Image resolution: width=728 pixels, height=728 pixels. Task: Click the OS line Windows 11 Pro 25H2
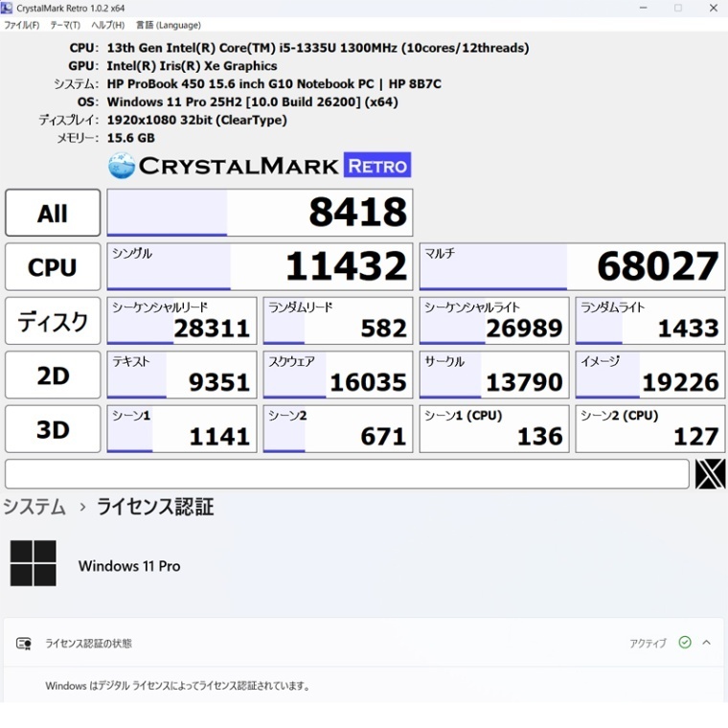click(x=252, y=102)
